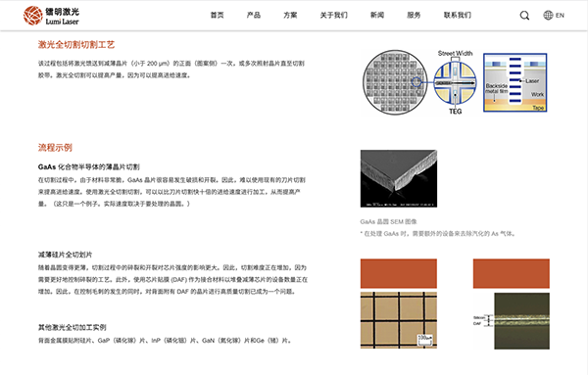Click the left orange rectangle block

399,273
